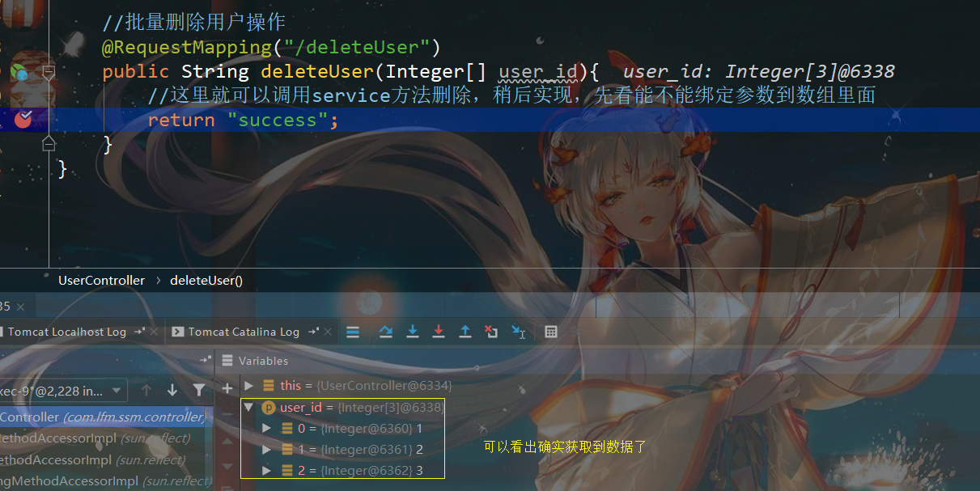Open the Evaluate Expression calculator icon
This screenshot has height=491, width=980.
(550, 332)
